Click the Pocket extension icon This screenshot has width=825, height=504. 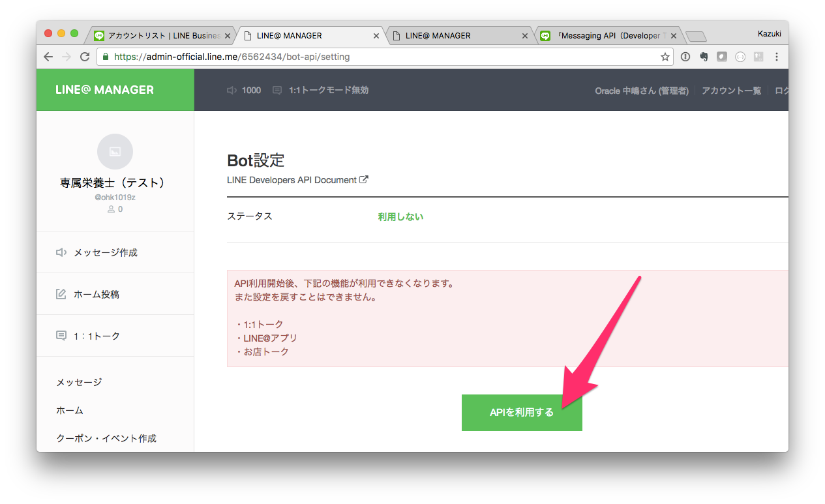[722, 57]
